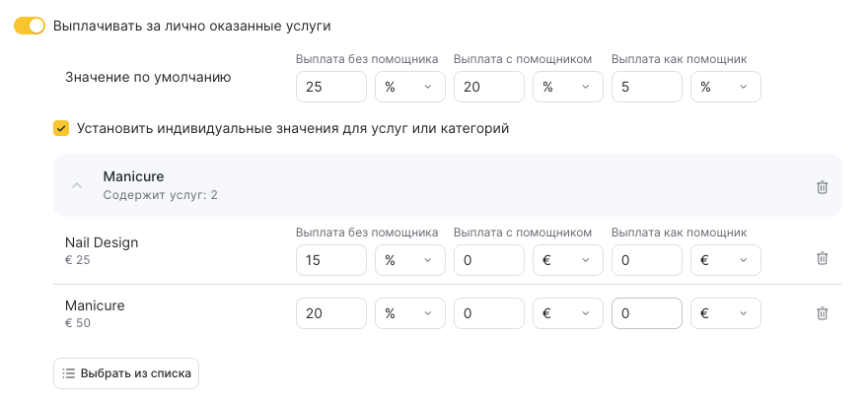Click Manicure row 'как помощник' value field
Image resolution: width=868 pixels, height=401 pixels.
click(646, 313)
